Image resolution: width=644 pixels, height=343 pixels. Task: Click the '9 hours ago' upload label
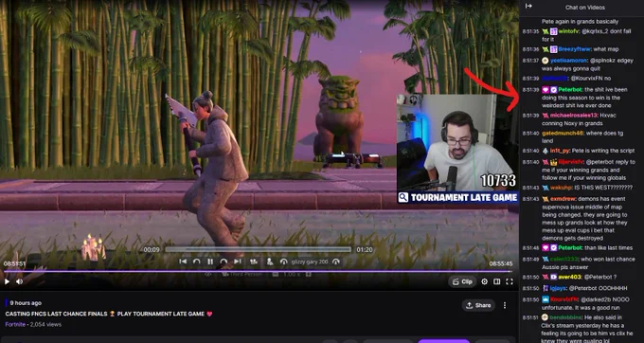tap(26, 303)
